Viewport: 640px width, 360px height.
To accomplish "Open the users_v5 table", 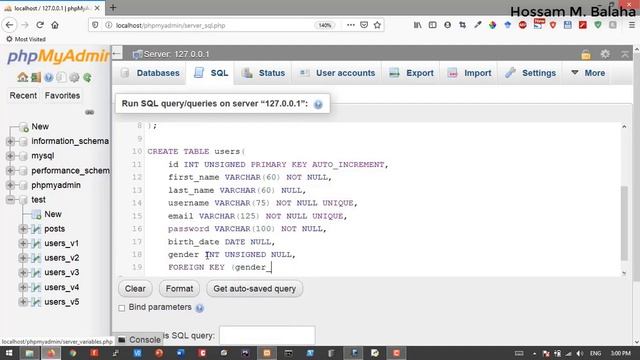I will (62, 302).
